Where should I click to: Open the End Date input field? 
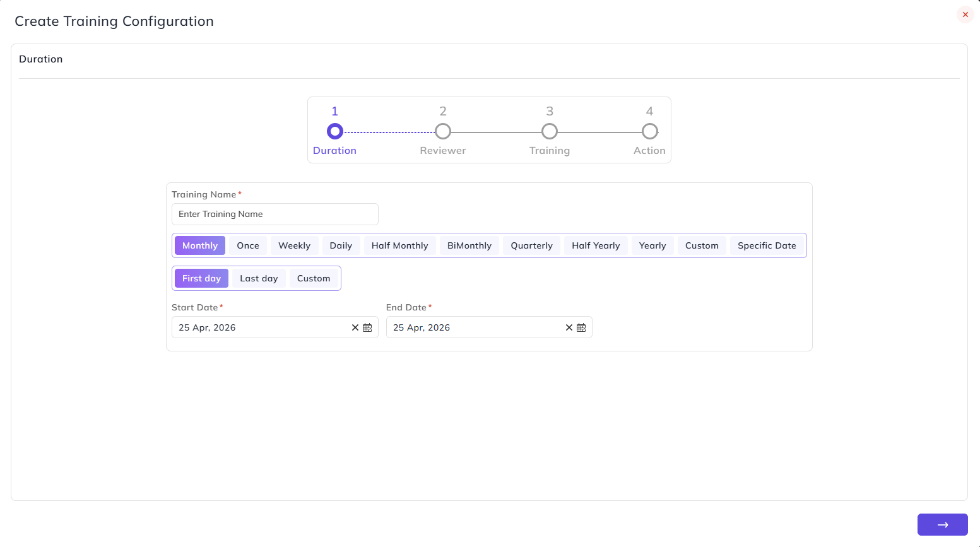click(x=489, y=327)
